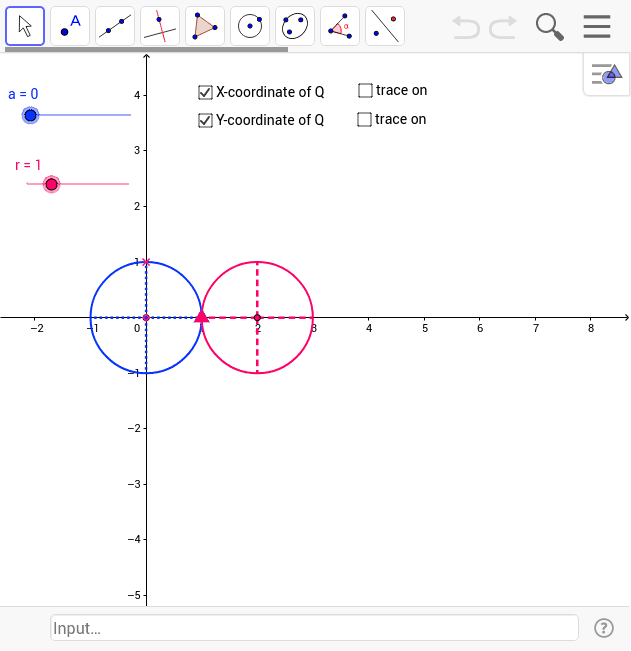Open the Style Bar toggle button
The height and width of the screenshot is (651, 631).
607,74
